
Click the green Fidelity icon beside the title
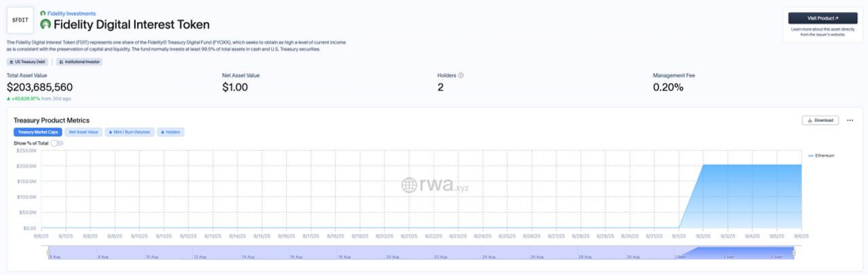pyautogui.click(x=45, y=24)
